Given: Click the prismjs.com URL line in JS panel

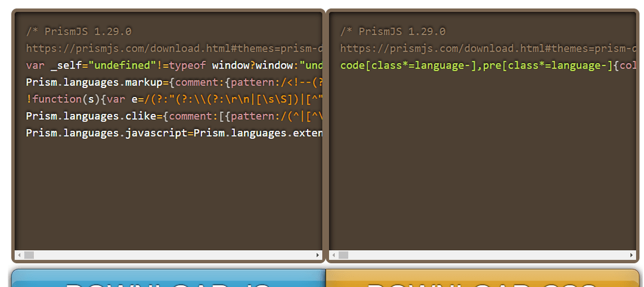Looking at the screenshot, I should pos(174,48).
